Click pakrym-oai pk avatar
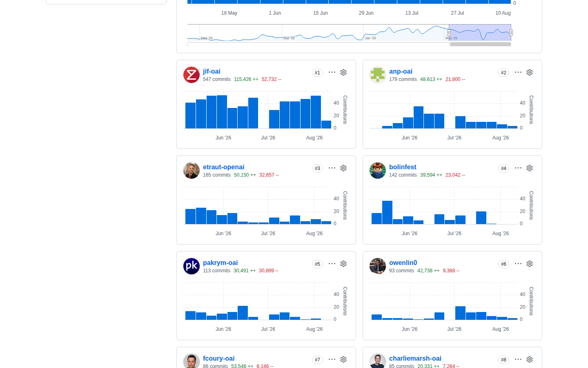 pos(192,266)
